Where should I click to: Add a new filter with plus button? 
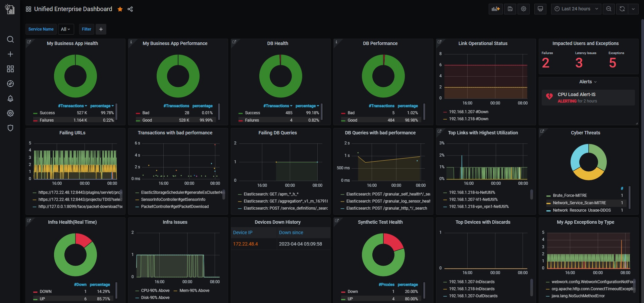(101, 29)
